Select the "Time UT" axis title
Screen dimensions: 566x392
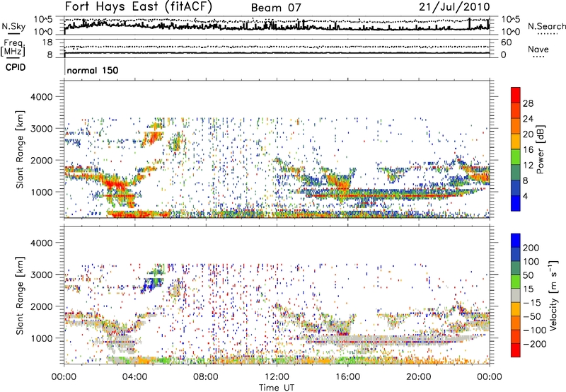(x=277, y=388)
